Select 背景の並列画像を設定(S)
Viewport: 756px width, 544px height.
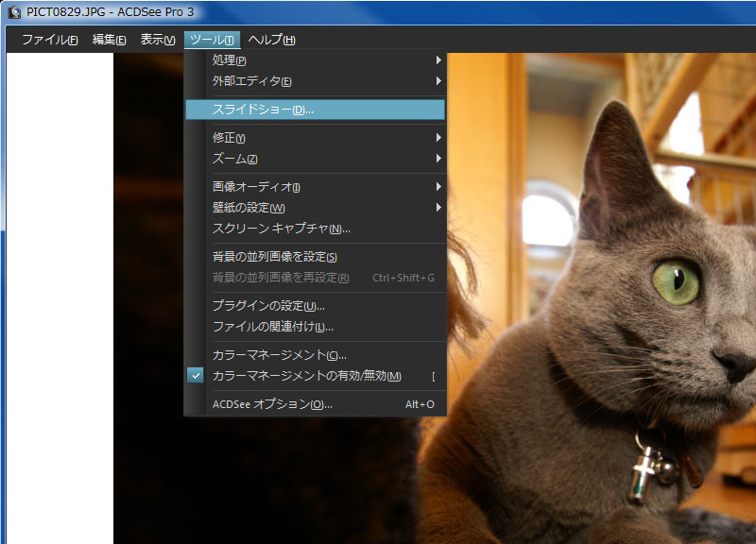pyautogui.click(x=315, y=256)
